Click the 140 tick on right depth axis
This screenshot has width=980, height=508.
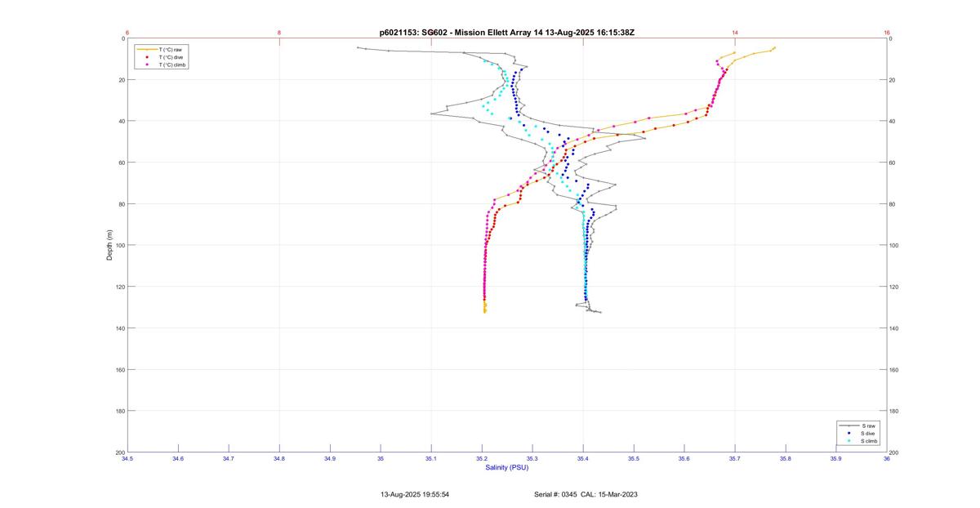[x=894, y=328]
